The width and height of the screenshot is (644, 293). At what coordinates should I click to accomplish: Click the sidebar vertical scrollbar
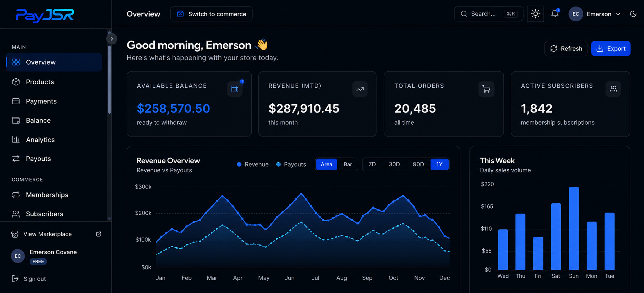109,80
